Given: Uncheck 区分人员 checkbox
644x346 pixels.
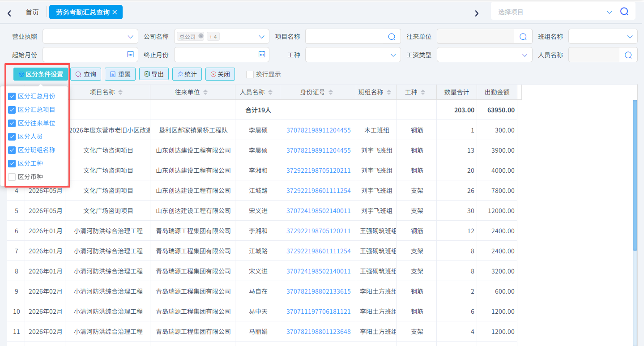Looking at the screenshot, I should coord(12,137).
